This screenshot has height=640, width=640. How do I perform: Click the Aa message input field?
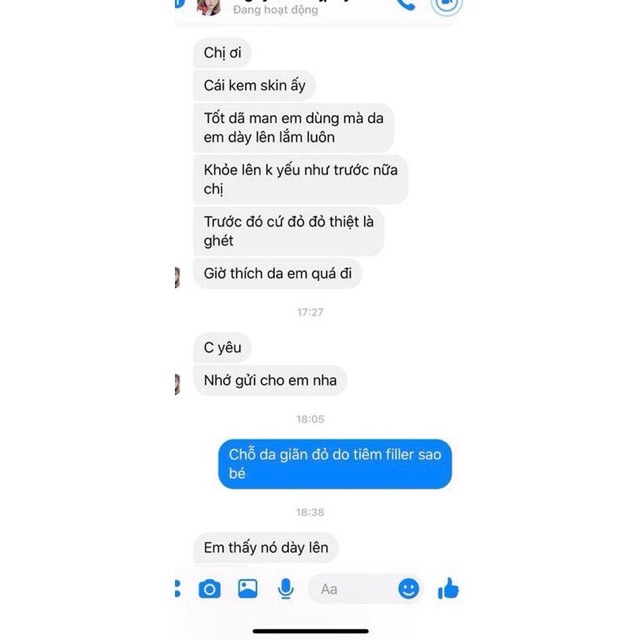[x=353, y=589]
